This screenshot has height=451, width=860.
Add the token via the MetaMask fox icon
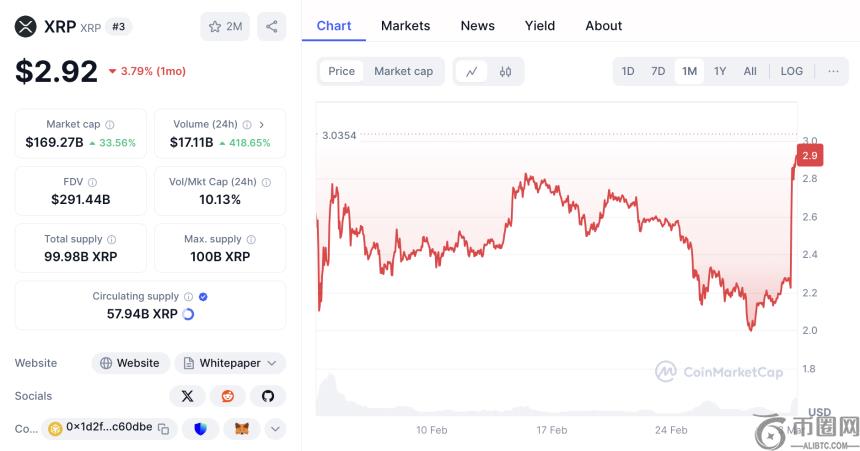click(242, 428)
